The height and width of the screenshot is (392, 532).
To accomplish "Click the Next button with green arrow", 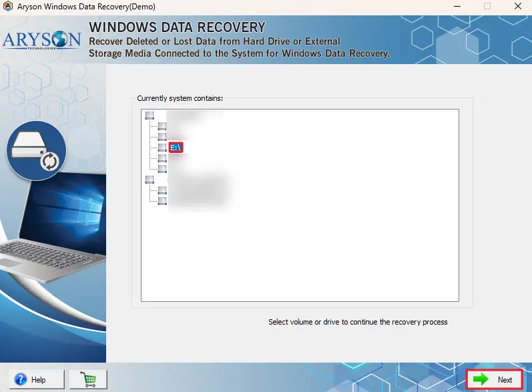I will click(x=495, y=379).
